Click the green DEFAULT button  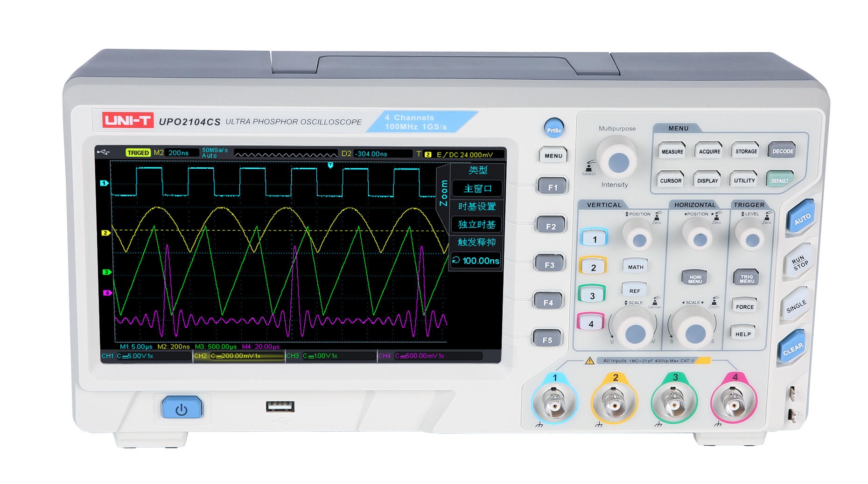pos(780,180)
